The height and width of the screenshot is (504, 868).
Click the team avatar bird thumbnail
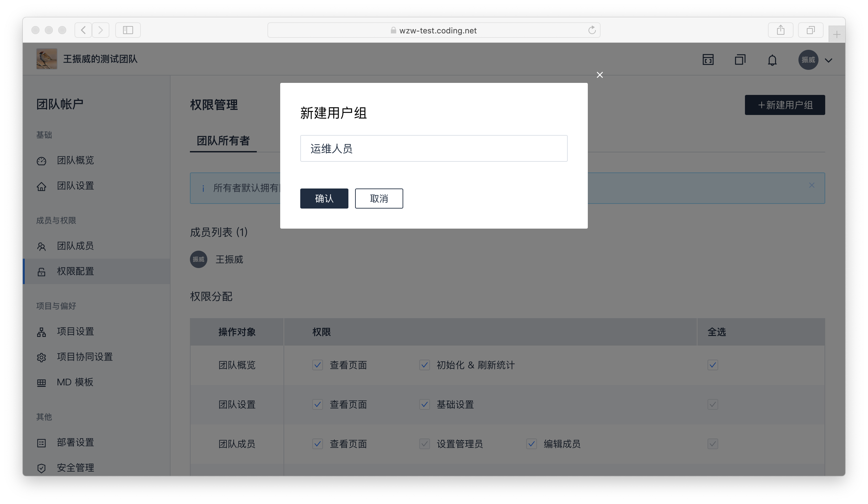[x=47, y=59]
